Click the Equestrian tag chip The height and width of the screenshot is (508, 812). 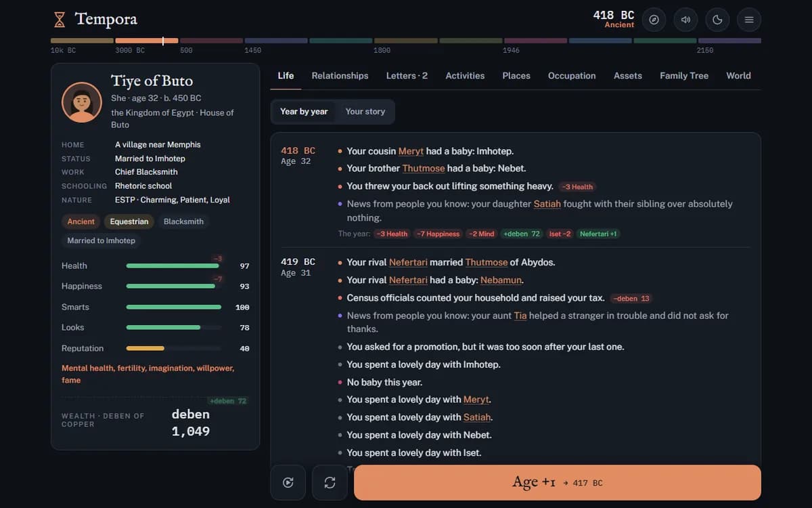[129, 221]
